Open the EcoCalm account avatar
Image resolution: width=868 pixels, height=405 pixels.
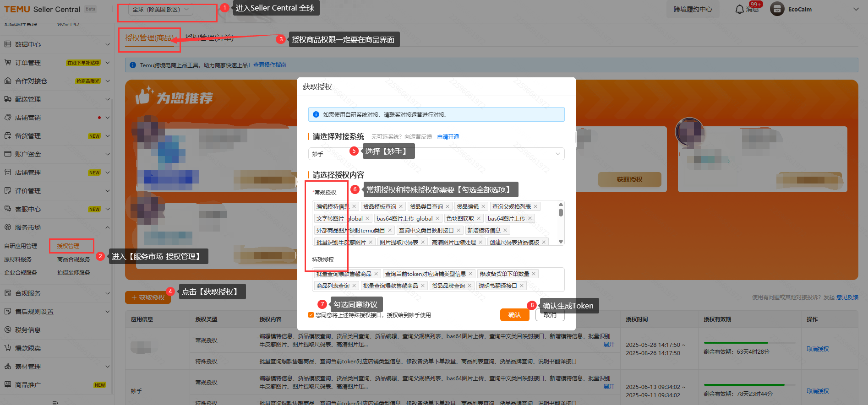tap(777, 9)
